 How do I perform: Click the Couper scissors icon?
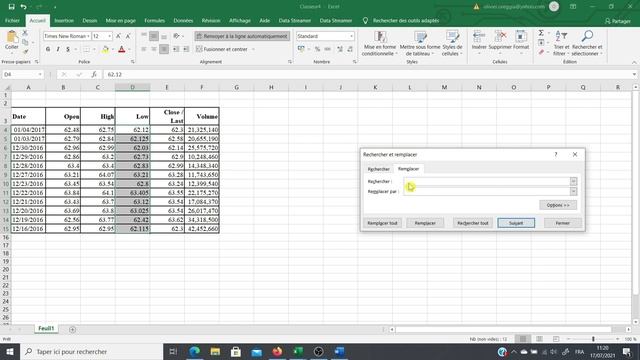click(x=25, y=33)
